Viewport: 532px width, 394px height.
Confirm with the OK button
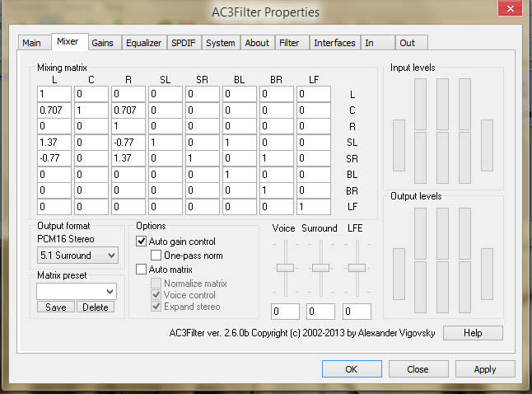click(x=352, y=369)
